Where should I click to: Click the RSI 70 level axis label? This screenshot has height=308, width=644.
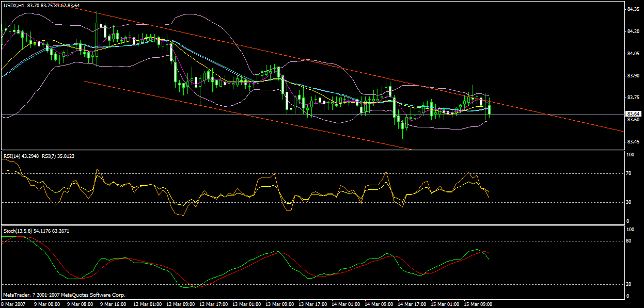(x=629, y=173)
